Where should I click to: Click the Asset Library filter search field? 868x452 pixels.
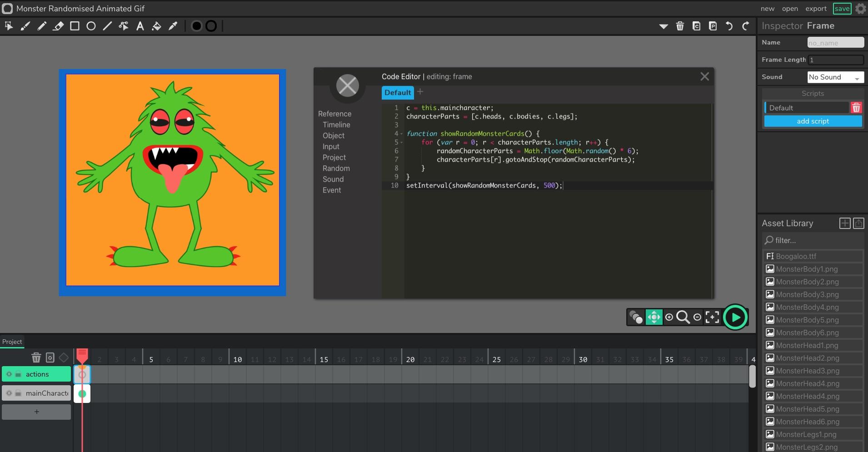[x=813, y=240]
